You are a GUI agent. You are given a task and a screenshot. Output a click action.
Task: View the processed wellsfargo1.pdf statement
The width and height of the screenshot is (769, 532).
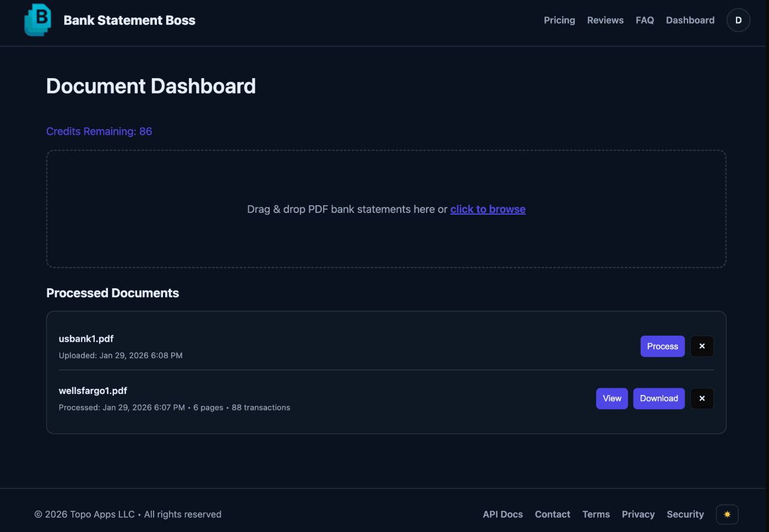coord(612,398)
